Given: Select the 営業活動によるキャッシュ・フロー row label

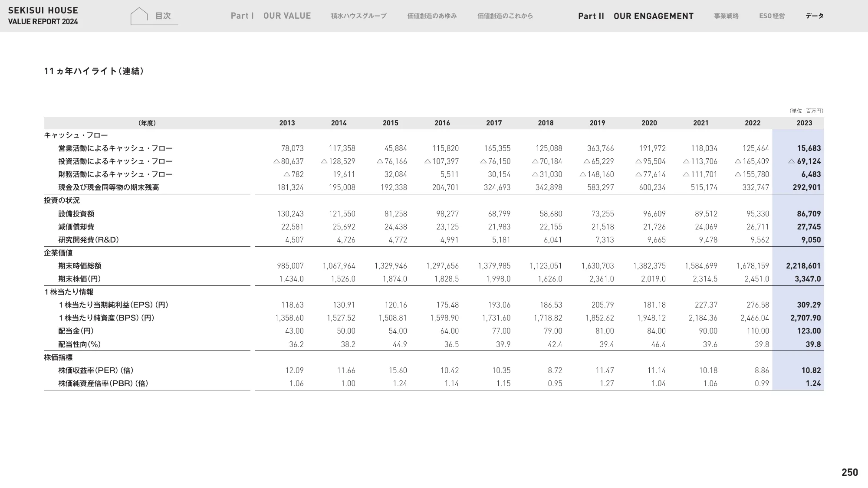Looking at the screenshot, I should [x=115, y=148].
